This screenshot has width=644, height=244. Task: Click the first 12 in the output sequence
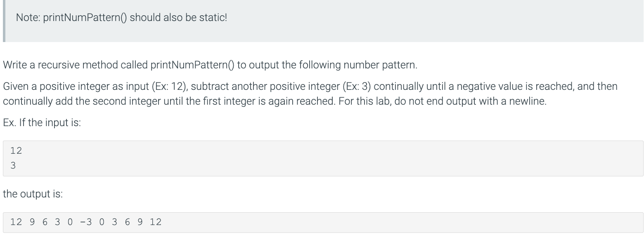(x=16, y=222)
